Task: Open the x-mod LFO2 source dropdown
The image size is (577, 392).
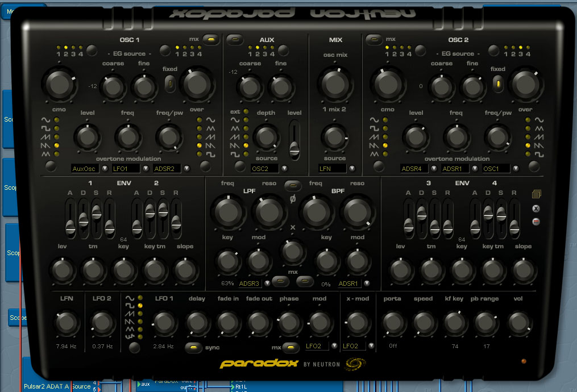Action: [x=371, y=345]
